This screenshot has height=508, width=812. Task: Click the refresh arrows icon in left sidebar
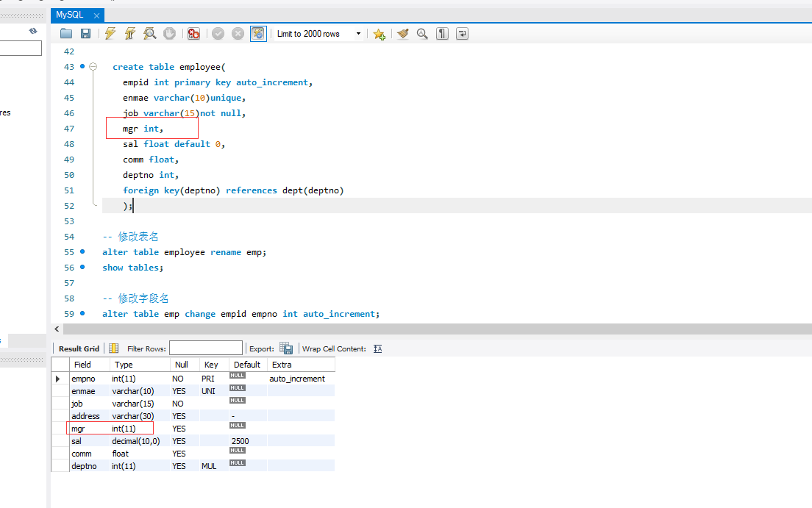(x=33, y=31)
